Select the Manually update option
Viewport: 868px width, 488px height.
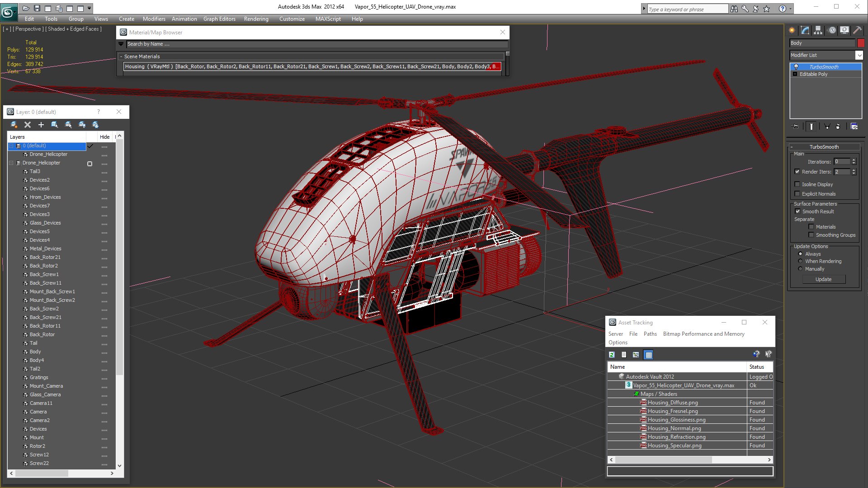point(800,269)
